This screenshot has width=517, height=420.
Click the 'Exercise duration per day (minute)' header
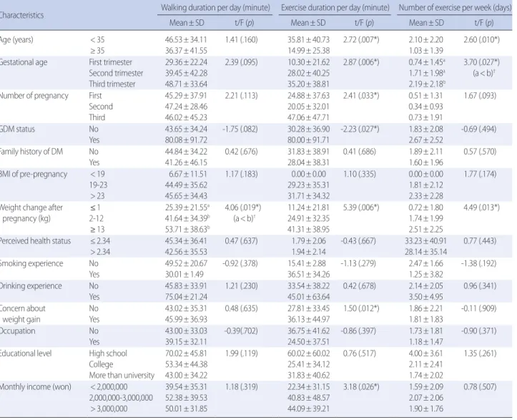click(x=335, y=8)
